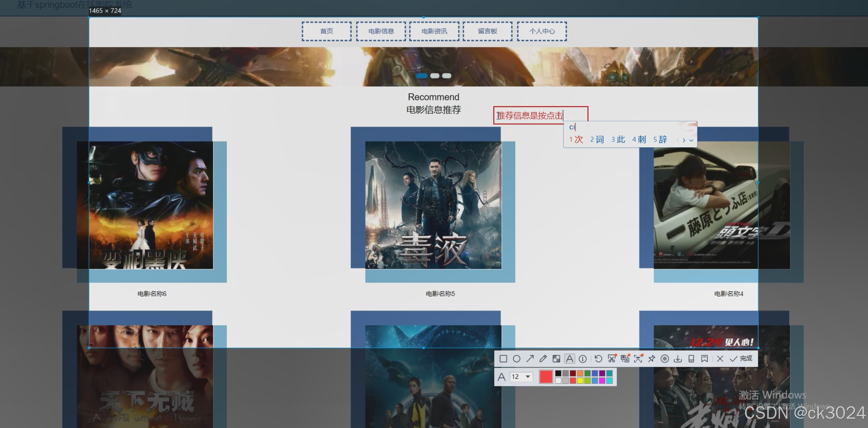Select the text annotation tool
The width and height of the screenshot is (868, 428).
point(569,359)
